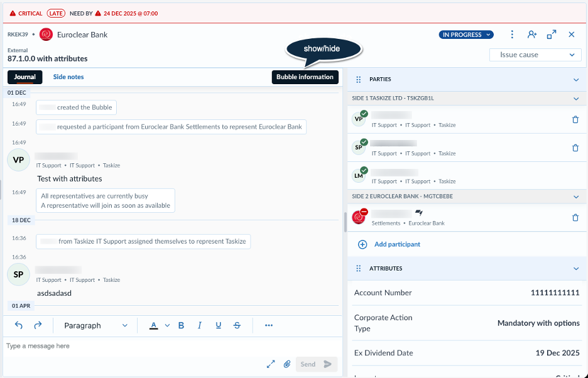Close the bubble window
The width and height of the screenshot is (588, 378).
(572, 35)
